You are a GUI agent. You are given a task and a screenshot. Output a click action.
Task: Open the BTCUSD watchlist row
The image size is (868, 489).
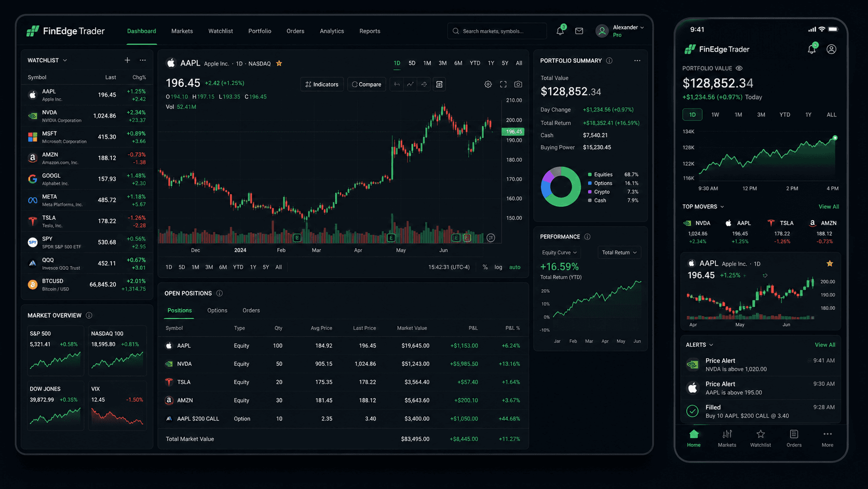coord(87,285)
